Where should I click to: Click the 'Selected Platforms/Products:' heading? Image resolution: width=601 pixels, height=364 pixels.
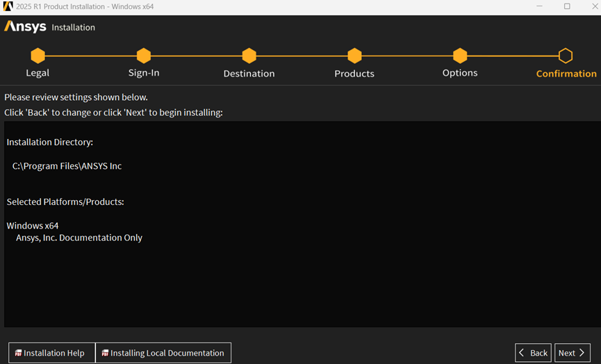(x=65, y=202)
